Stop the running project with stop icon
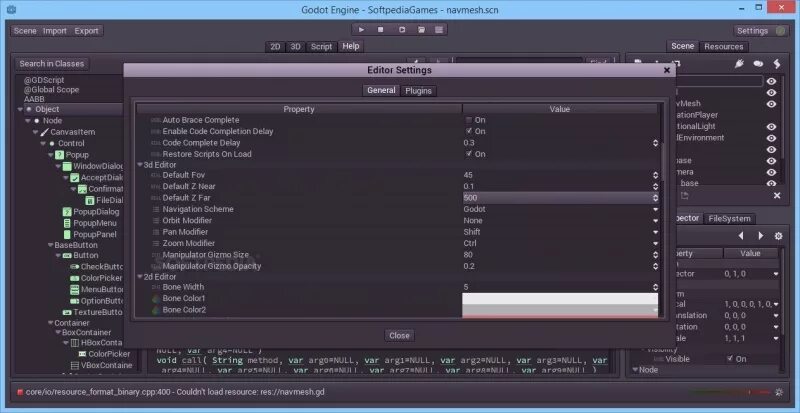This screenshot has height=413, width=800. point(381,30)
